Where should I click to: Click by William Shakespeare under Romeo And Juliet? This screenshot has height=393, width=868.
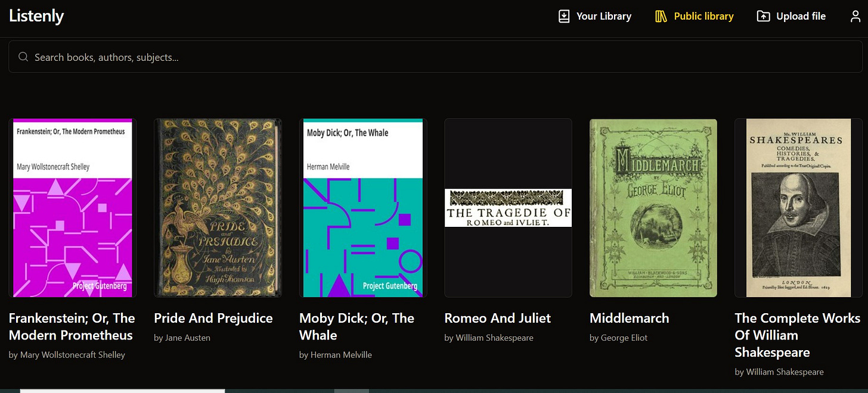click(x=489, y=338)
